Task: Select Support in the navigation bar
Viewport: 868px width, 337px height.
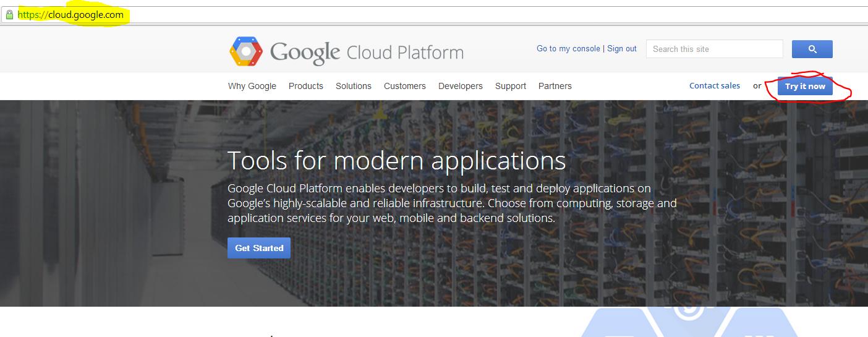Action: pos(511,86)
